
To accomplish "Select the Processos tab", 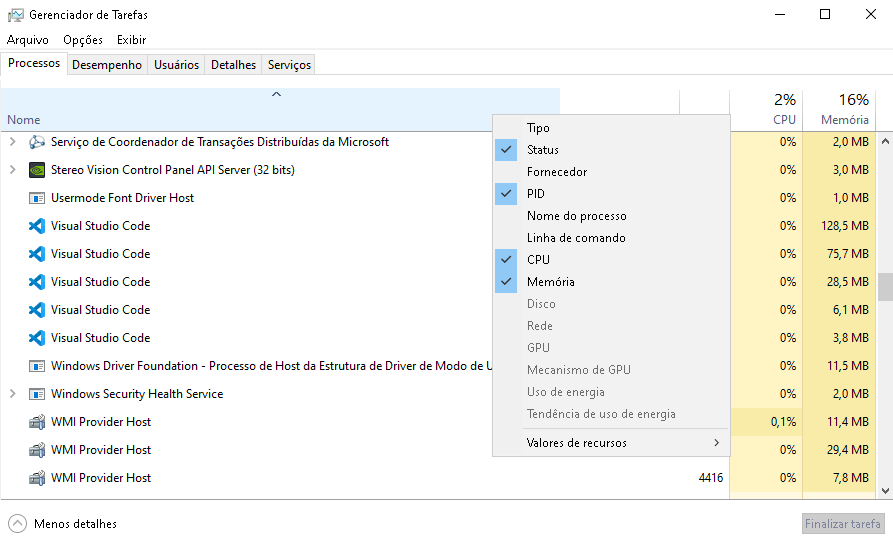I will pyautogui.click(x=34, y=63).
